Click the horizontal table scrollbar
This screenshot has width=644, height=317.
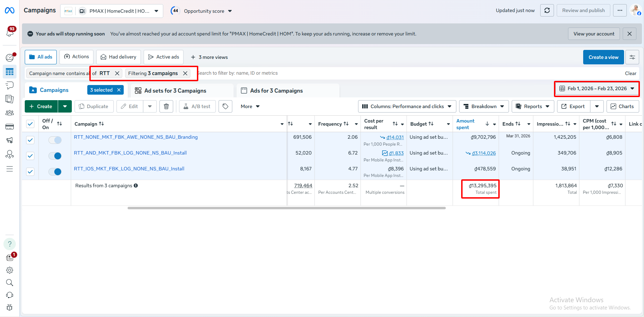(287, 208)
